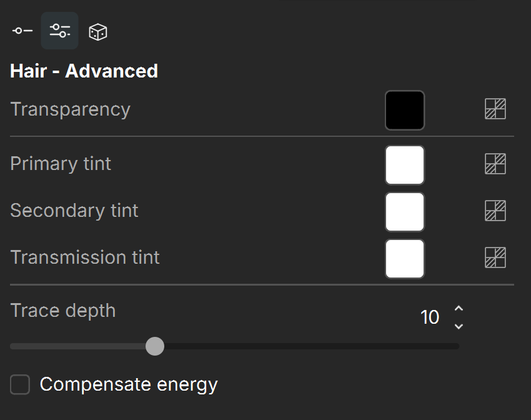Click the Trace depth value field showing 10

click(x=429, y=317)
